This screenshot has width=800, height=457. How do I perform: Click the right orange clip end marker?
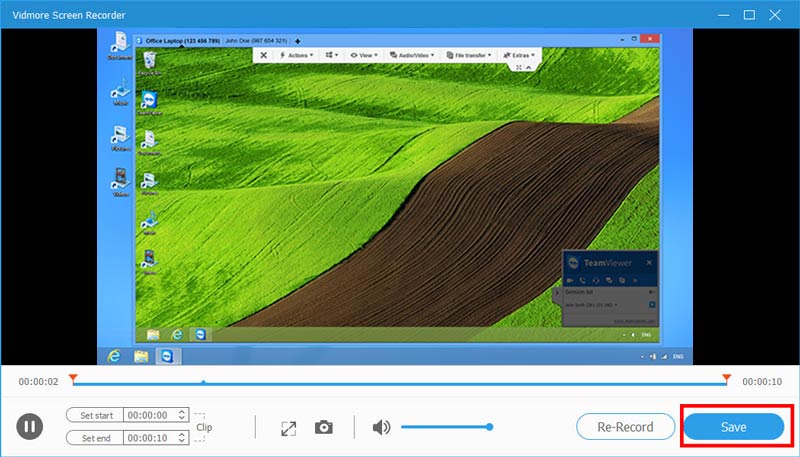726,378
